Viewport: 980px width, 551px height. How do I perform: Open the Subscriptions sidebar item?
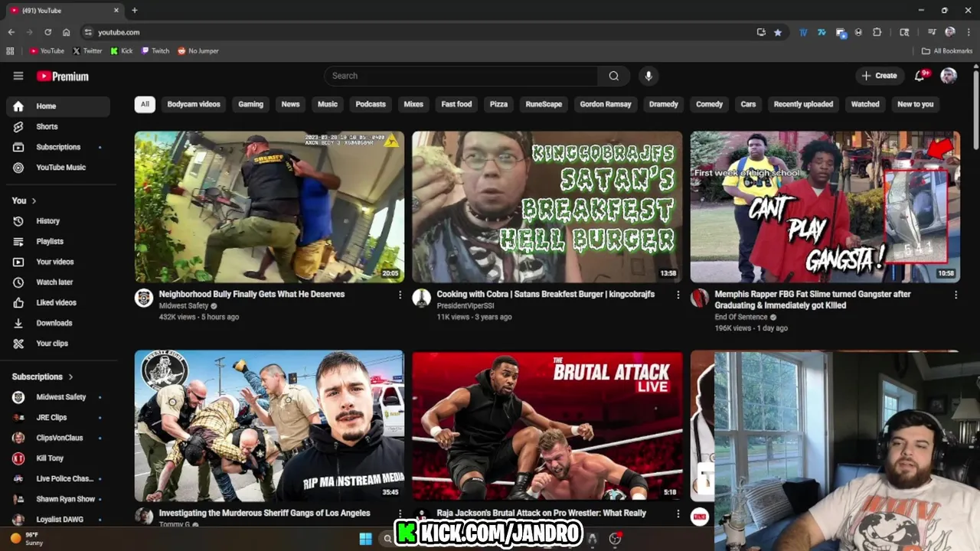[x=58, y=147]
